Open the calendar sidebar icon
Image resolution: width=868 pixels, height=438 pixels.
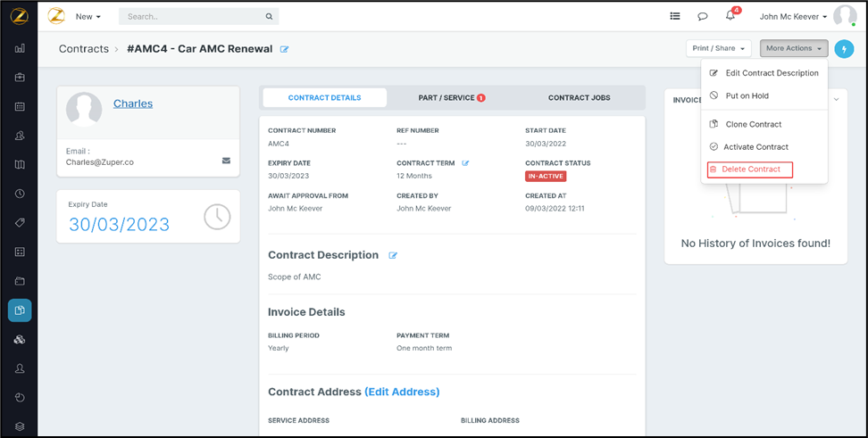click(x=20, y=106)
